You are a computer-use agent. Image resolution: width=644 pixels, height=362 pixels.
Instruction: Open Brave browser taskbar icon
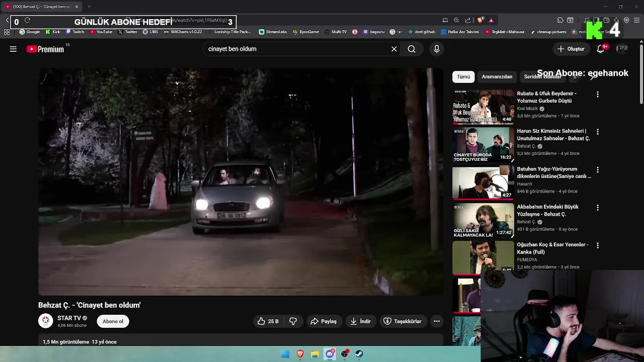click(x=300, y=354)
